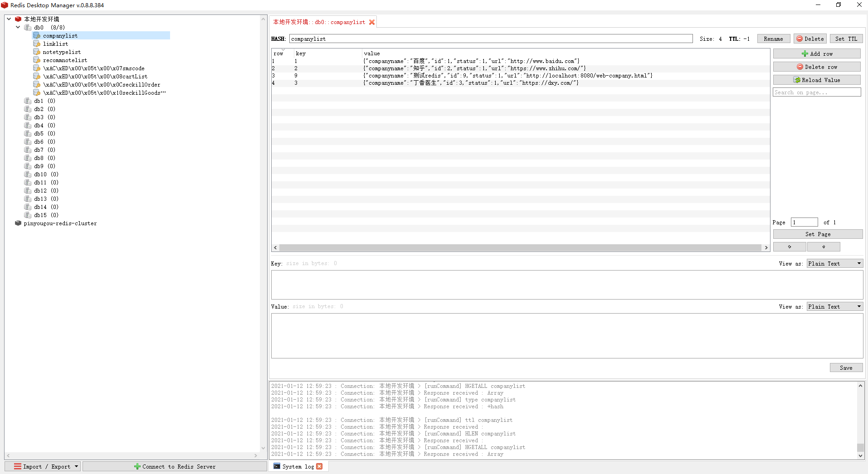The width and height of the screenshot is (868, 474).
Task: Open the value View as dropdown
Action: click(835, 306)
